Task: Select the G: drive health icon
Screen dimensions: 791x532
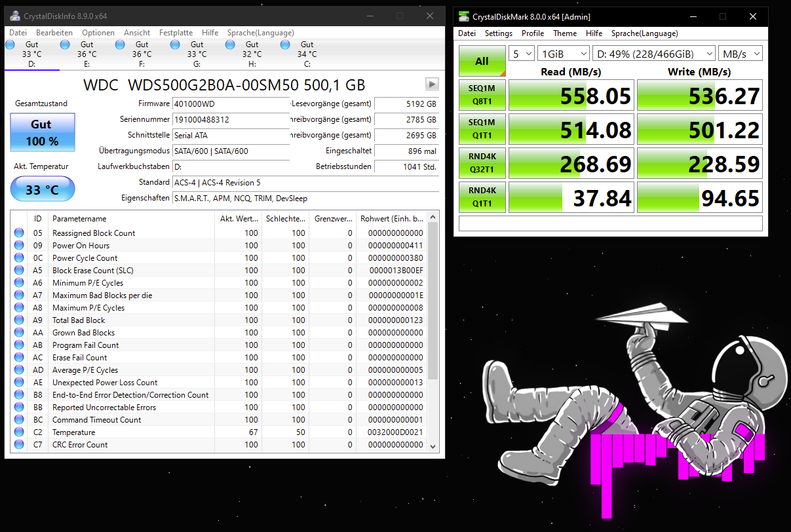Action: tap(175, 45)
